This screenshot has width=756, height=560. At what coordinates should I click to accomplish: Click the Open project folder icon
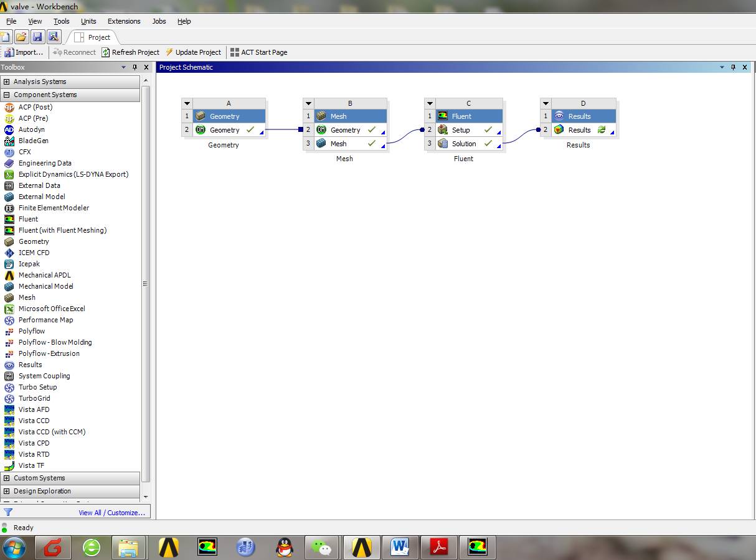point(21,37)
